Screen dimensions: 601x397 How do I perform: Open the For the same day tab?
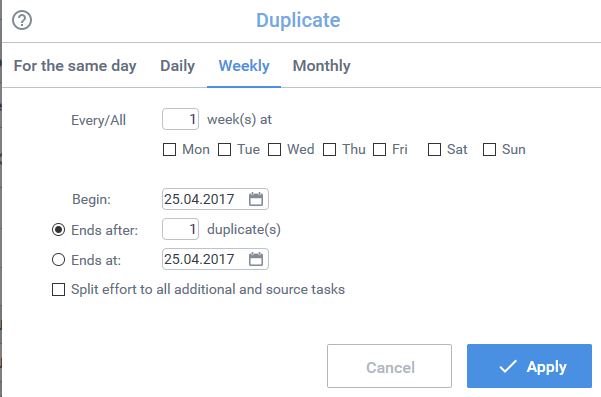pos(75,66)
